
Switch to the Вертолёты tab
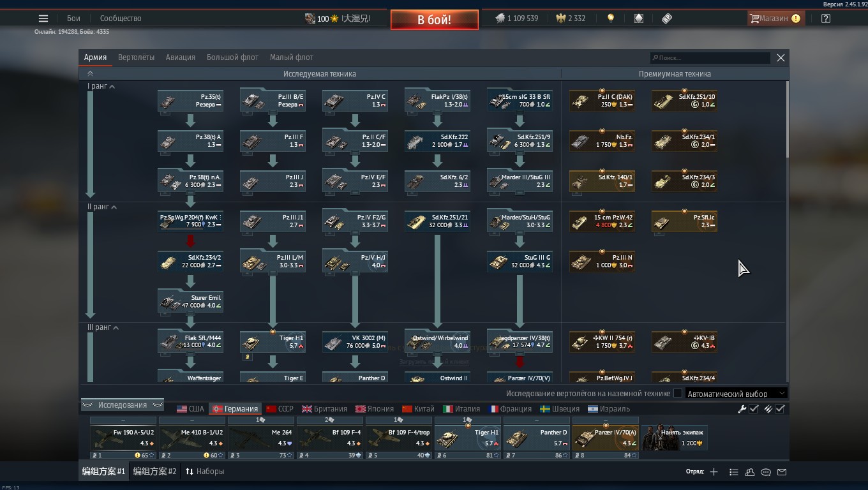[x=136, y=57]
